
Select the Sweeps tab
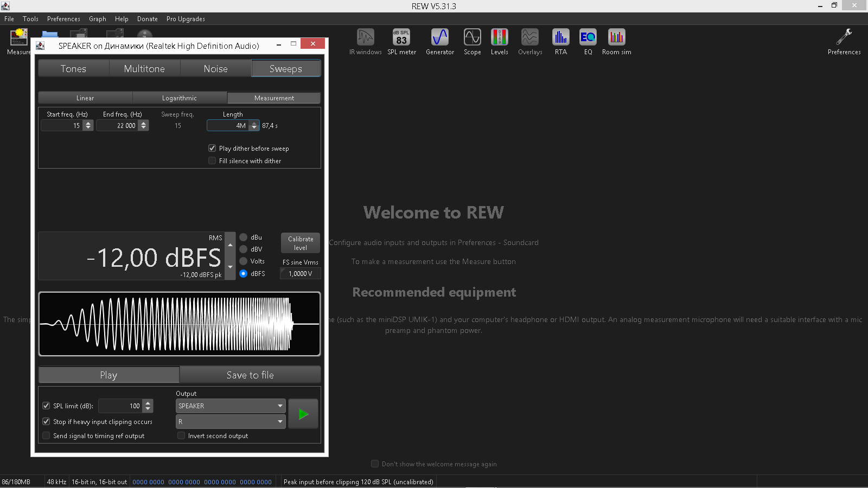[x=286, y=69]
